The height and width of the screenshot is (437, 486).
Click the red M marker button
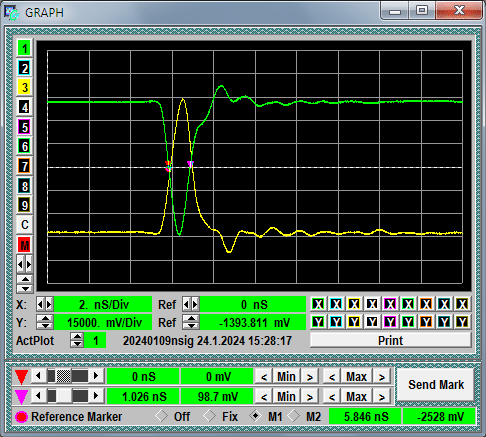pyautogui.click(x=24, y=245)
